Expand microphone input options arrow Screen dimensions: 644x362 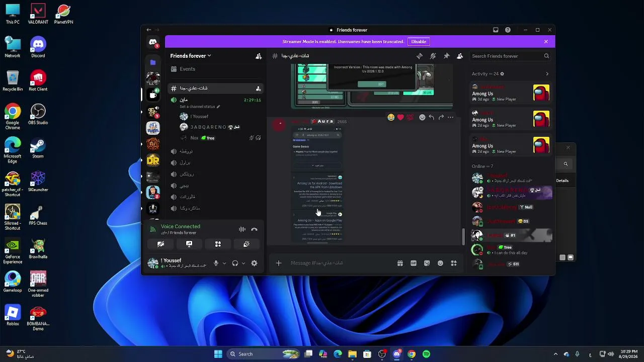(x=224, y=263)
